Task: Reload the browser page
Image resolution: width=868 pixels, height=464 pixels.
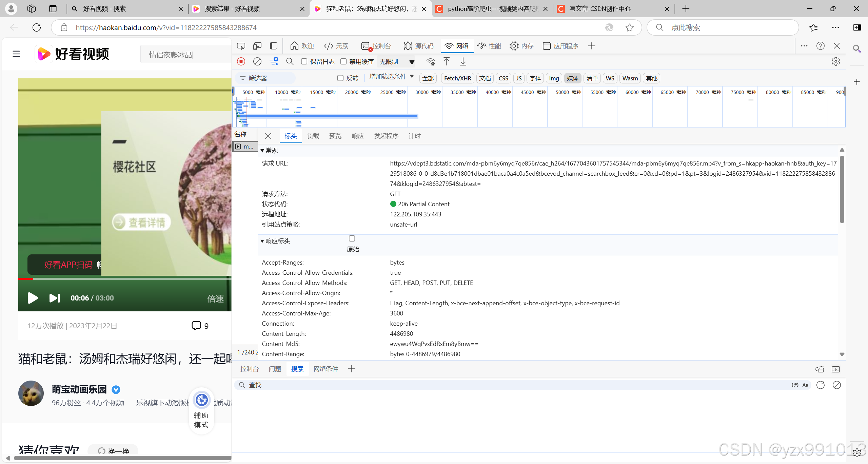Action: click(x=37, y=27)
